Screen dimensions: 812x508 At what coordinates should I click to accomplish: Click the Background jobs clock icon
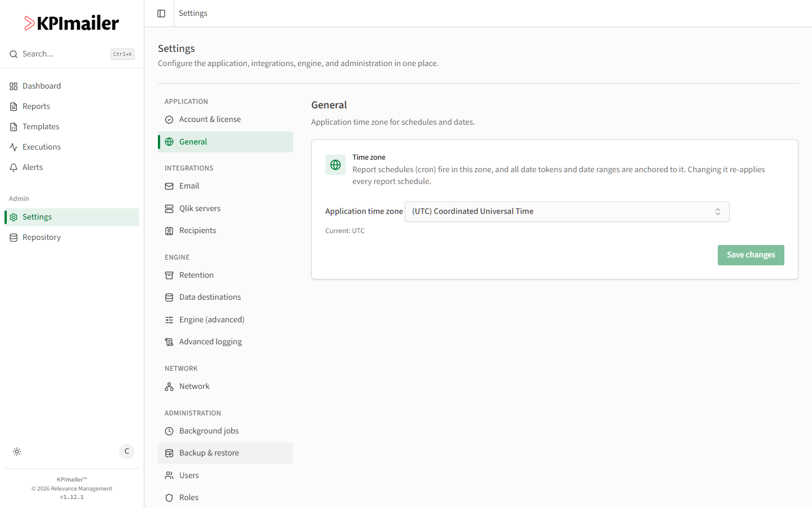tap(169, 431)
